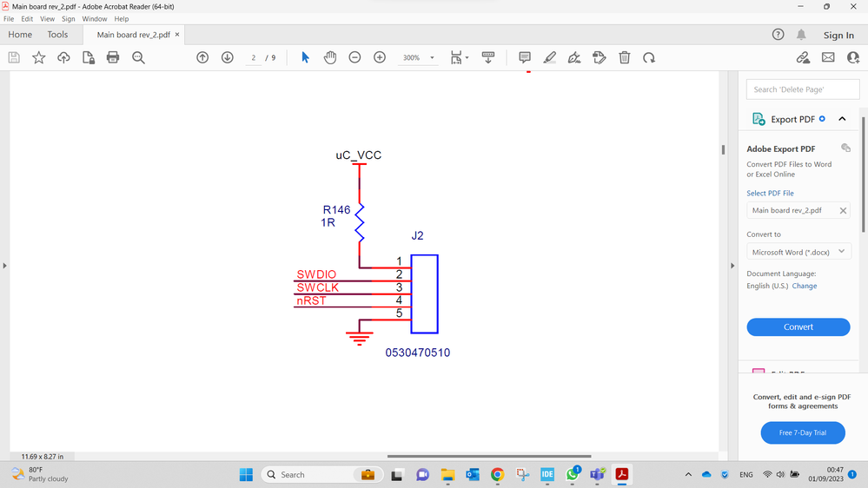The height and width of the screenshot is (488, 868).
Task: Collapse the right tools pane arrow
Action: 732,266
